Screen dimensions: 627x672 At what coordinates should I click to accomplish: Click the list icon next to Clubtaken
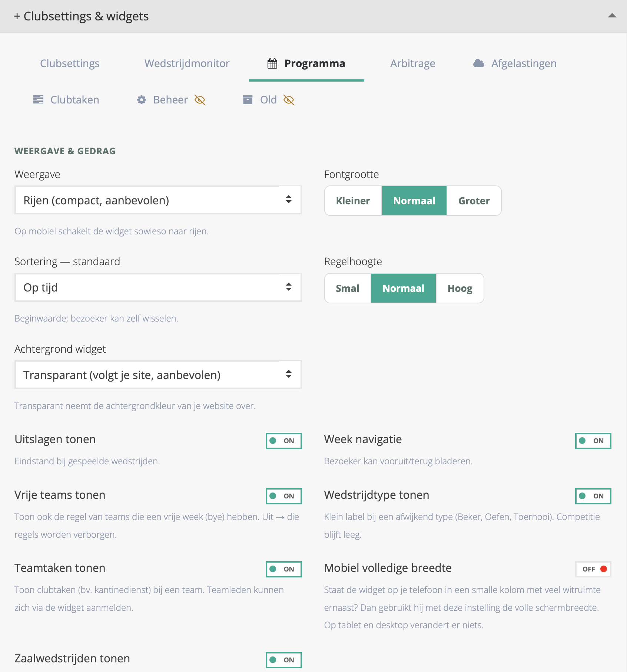(38, 100)
